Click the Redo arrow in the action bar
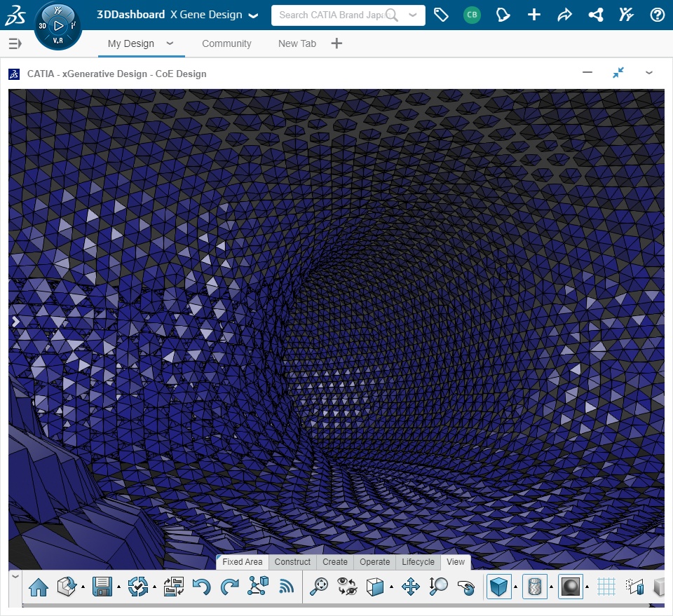 (x=229, y=586)
